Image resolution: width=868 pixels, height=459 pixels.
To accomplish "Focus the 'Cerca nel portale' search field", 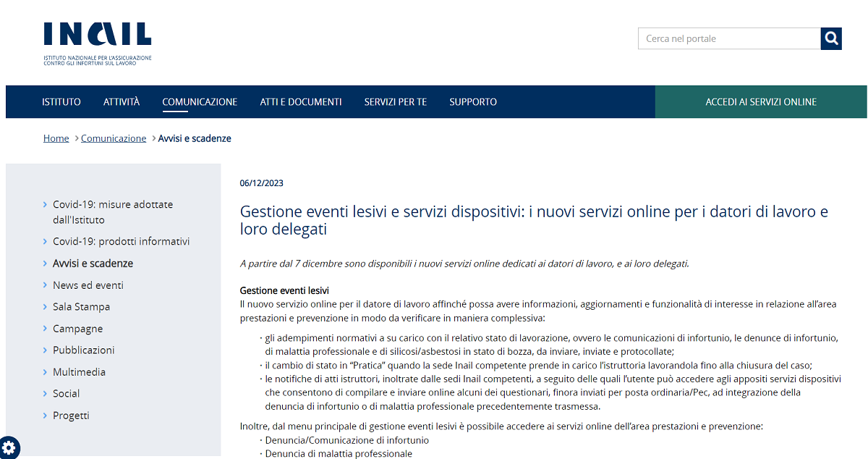I will tap(729, 38).
